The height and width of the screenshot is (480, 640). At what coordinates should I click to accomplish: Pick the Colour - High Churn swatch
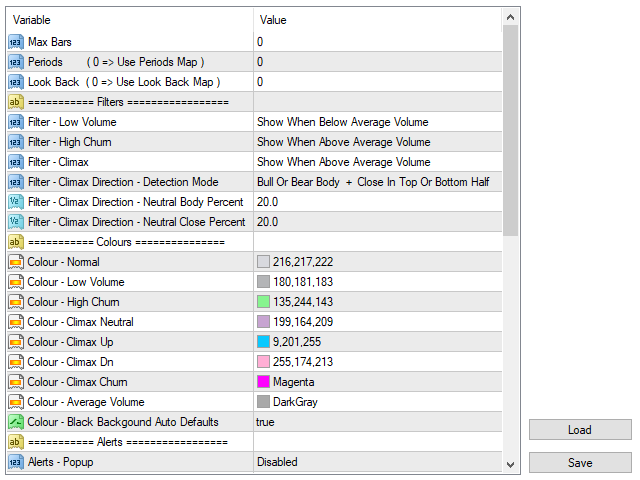point(264,302)
